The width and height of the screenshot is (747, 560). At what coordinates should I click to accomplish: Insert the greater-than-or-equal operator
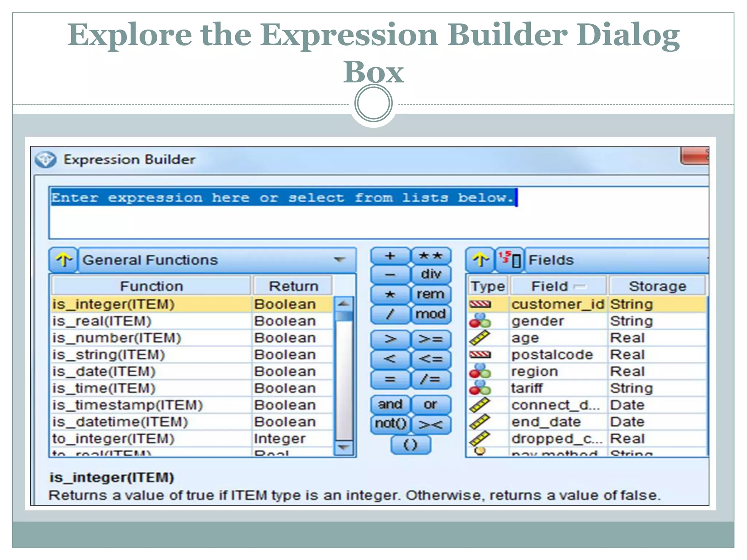(431, 339)
